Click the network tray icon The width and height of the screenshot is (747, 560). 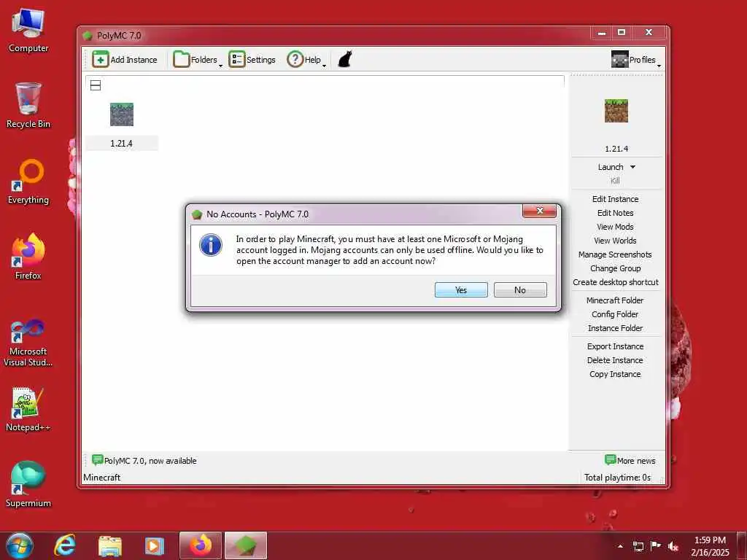tap(638, 546)
